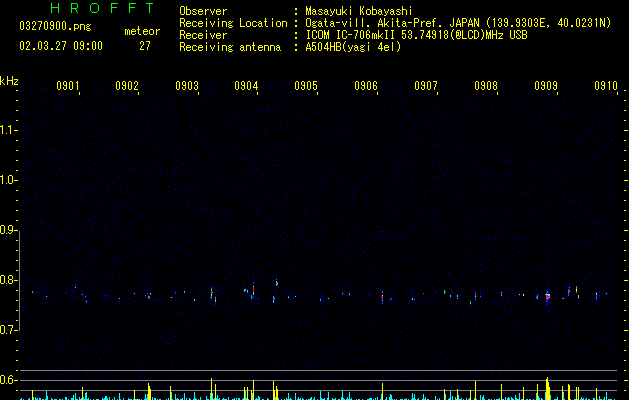
Task: Click the 0.8 kHz axis label
Action: pos(8,280)
